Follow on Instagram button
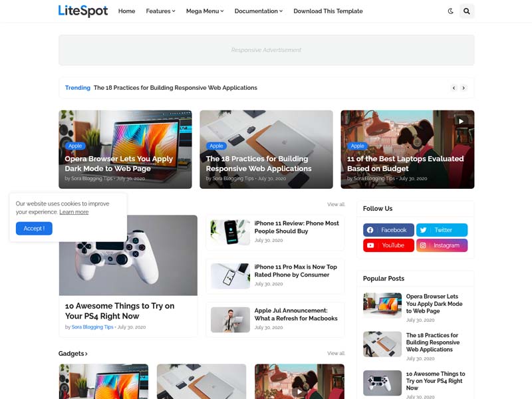The image size is (532, 399). point(442,245)
